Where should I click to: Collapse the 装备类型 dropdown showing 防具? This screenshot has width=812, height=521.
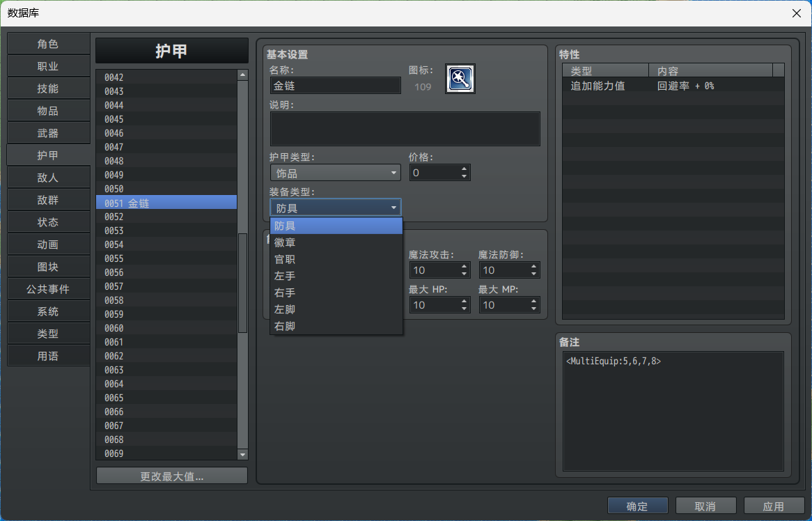pyautogui.click(x=336, y=208)
